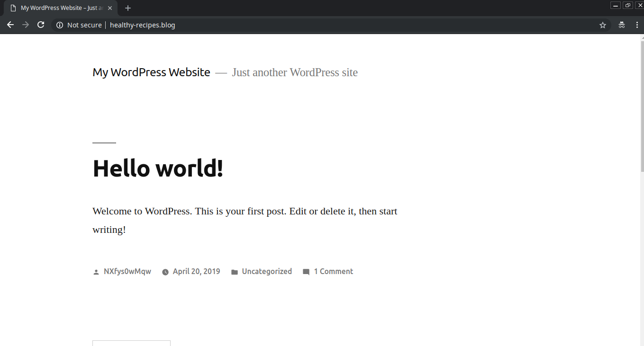Open a new tab with plus button

pyautogui.click(x=128, y=8)
